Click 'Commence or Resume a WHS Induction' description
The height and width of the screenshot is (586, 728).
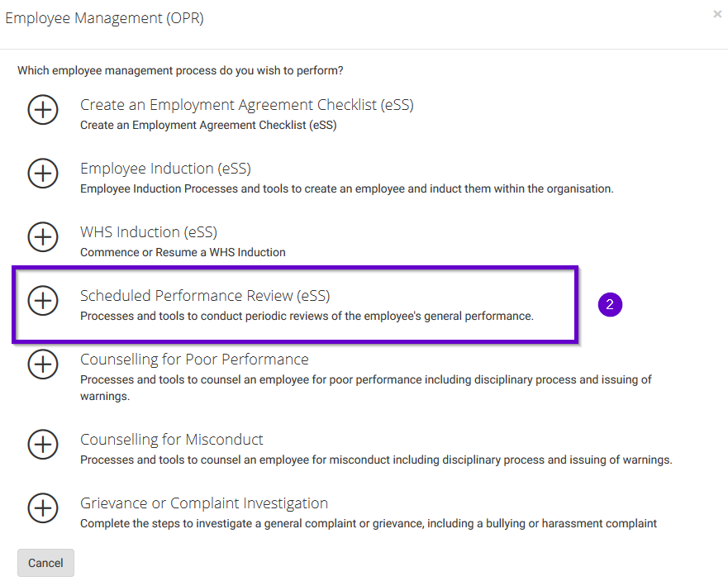[183, 252]
